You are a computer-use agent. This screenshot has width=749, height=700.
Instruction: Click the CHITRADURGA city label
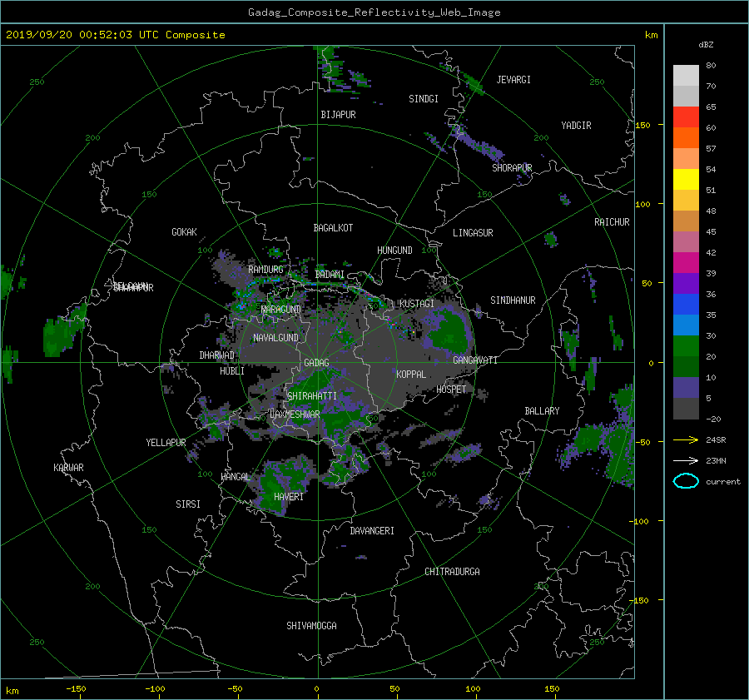tap(452, 572)
